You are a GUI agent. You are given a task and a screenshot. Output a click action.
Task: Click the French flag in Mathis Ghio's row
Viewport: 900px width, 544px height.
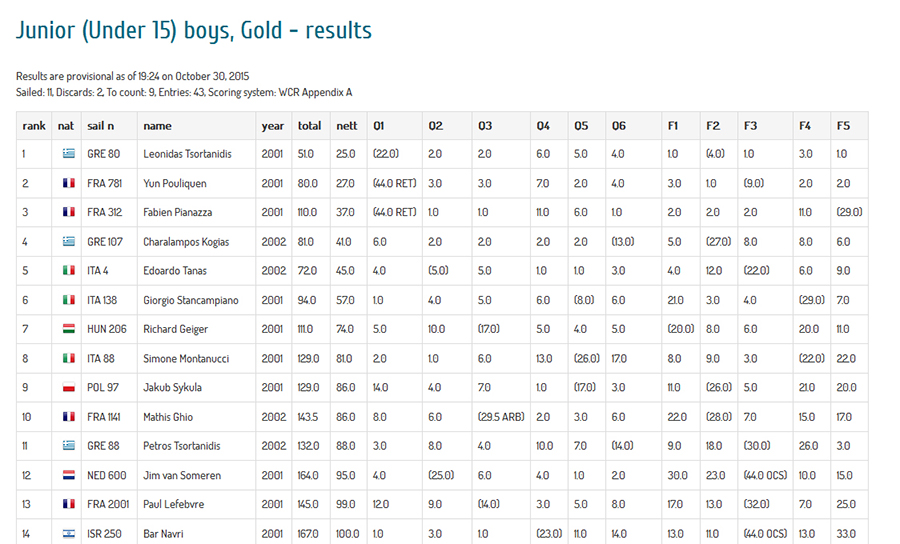pyautogui.click(x=67, y=417)
